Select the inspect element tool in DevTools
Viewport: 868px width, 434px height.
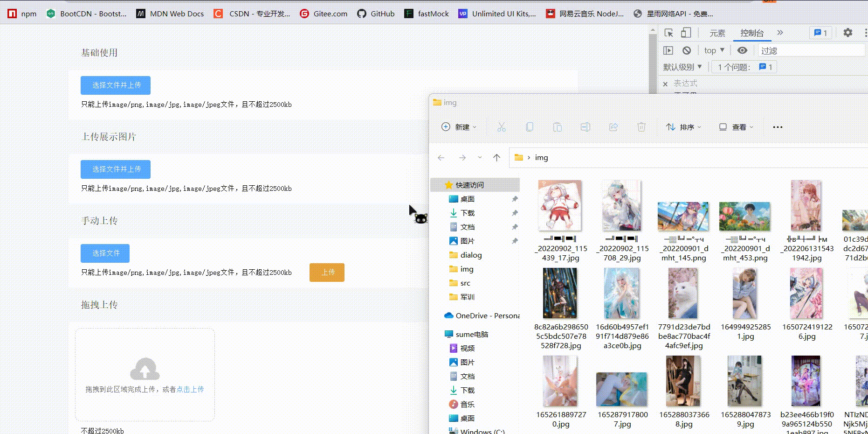pyautogui.click(x=668, y=33)
